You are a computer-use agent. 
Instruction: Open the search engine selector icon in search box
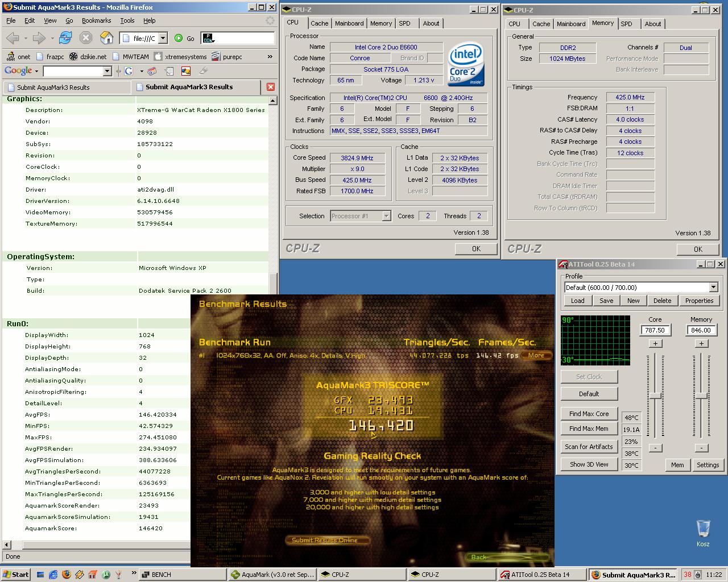tap(208, 38)
